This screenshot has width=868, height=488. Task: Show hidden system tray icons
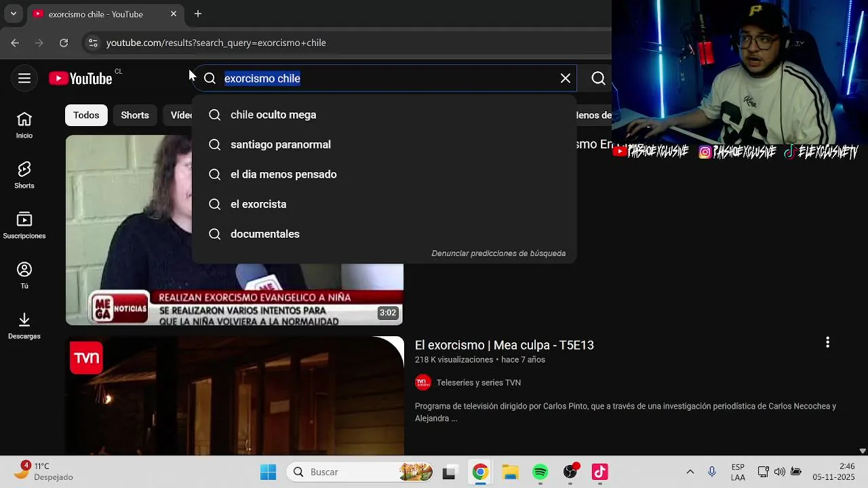[x=690, y=472]
